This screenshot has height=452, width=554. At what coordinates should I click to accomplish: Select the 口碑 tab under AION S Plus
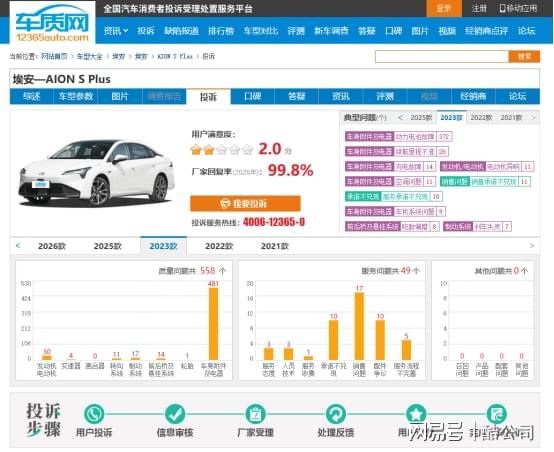(253, 96)
